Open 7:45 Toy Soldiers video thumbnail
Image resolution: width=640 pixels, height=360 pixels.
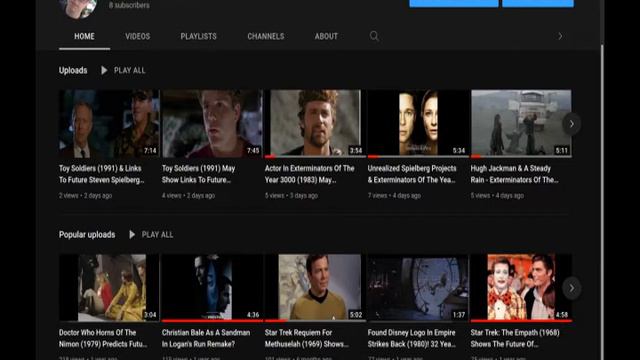click(x=212, y=124)
